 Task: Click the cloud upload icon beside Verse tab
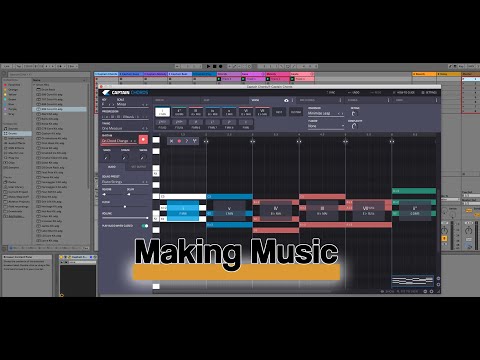click(x=286, y=100)
